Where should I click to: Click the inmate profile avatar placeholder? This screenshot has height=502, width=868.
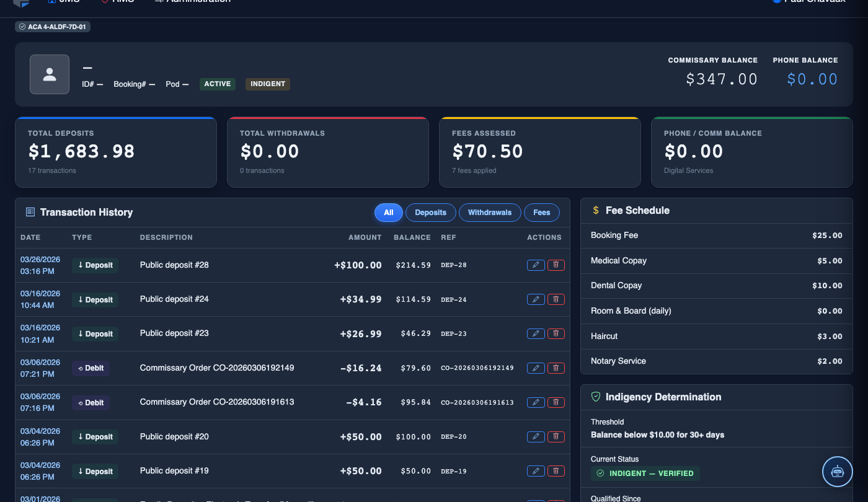50,74
